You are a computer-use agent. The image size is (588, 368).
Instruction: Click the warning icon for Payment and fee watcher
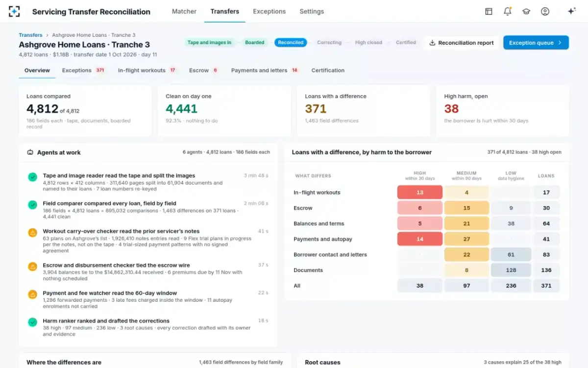click(x=32, y=294)
